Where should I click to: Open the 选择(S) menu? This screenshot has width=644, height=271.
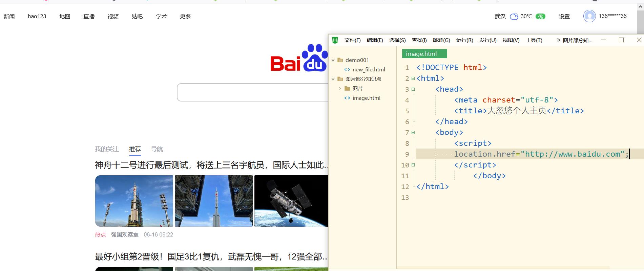[x=397, y=40]
